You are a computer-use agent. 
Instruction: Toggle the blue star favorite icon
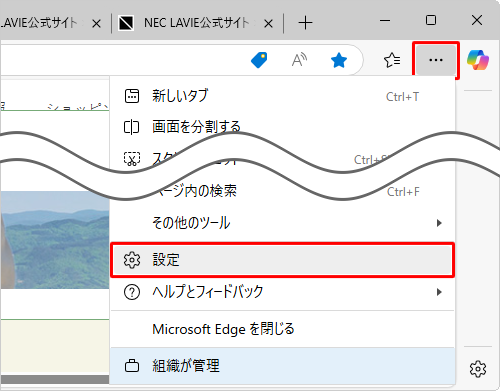tap(339, 60)
